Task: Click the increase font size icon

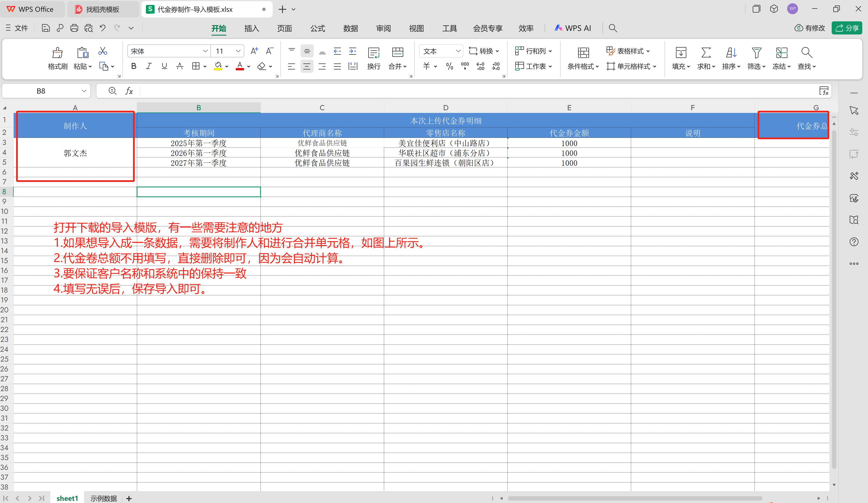Action: click(x=254, y=51)
